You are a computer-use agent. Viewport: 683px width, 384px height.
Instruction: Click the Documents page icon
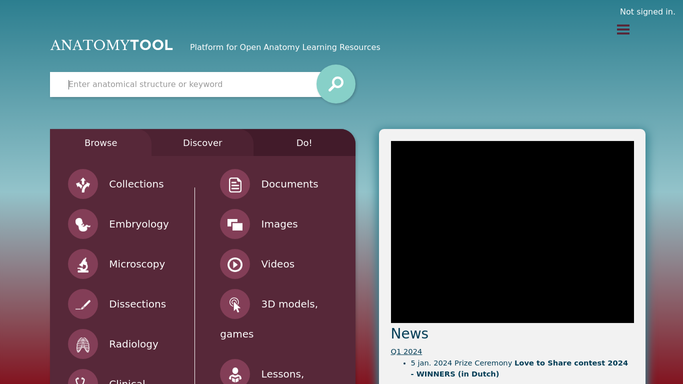pyautogui.click(x=235, y=184)
